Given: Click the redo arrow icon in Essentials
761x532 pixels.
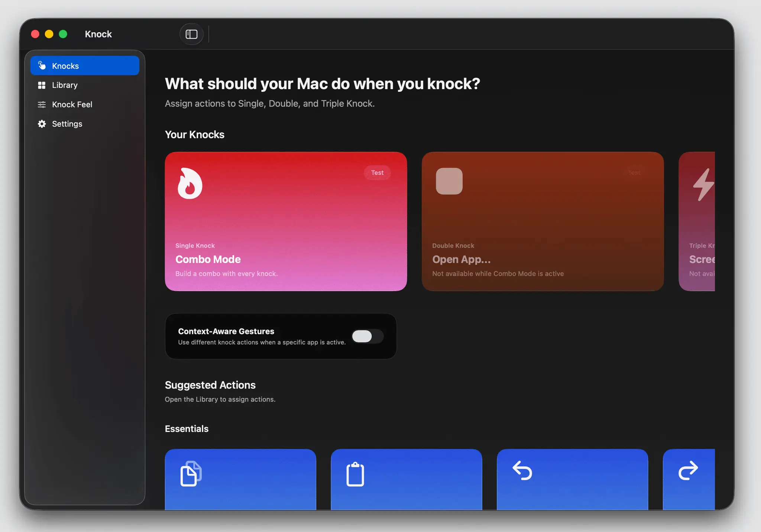Looking at the screenshot, I should pos(688,470).
